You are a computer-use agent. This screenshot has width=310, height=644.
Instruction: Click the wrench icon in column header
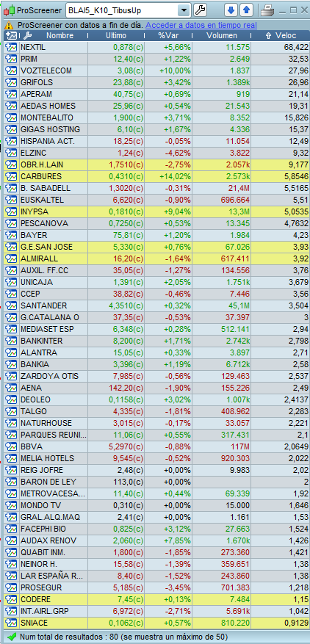point(27,36)
